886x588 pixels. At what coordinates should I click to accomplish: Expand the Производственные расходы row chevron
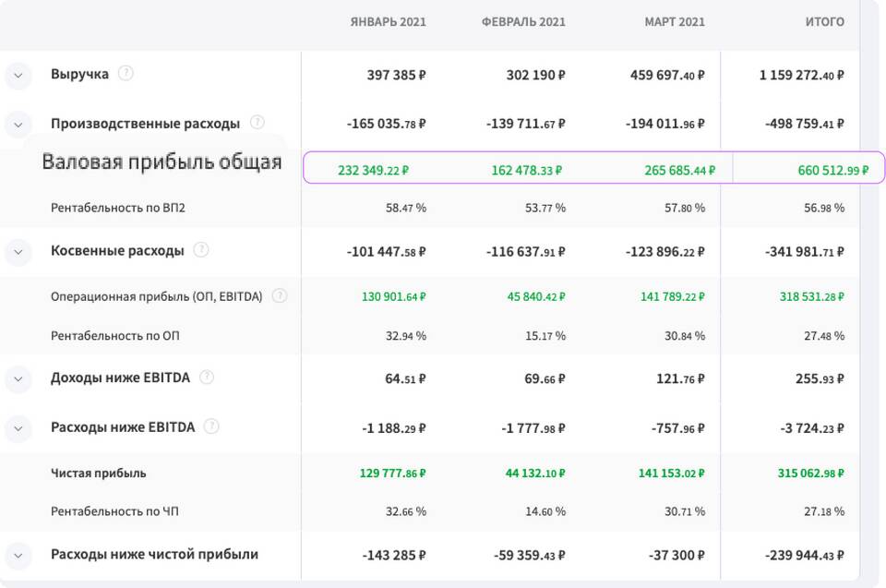(x=18, y=124)
